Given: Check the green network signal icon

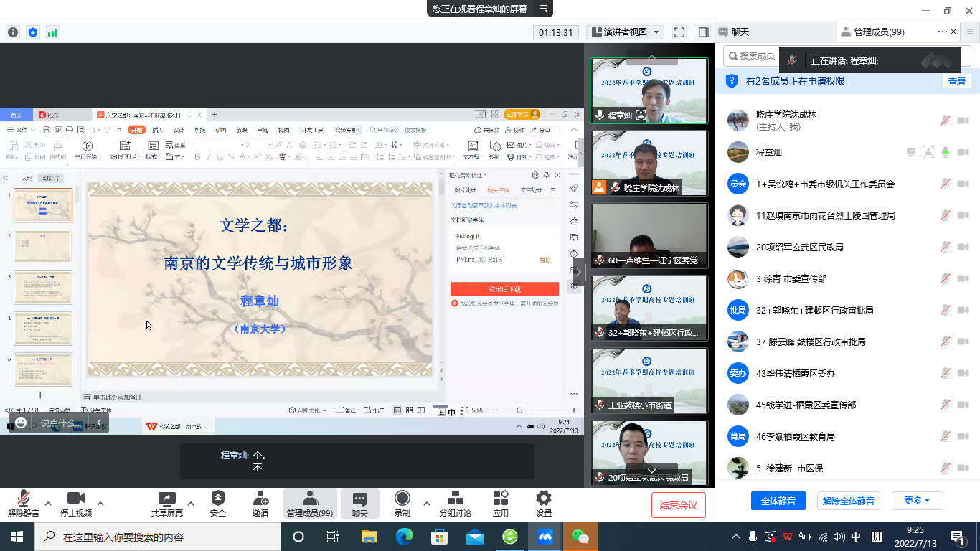Looking at the screenshot, I should (53, 32).
